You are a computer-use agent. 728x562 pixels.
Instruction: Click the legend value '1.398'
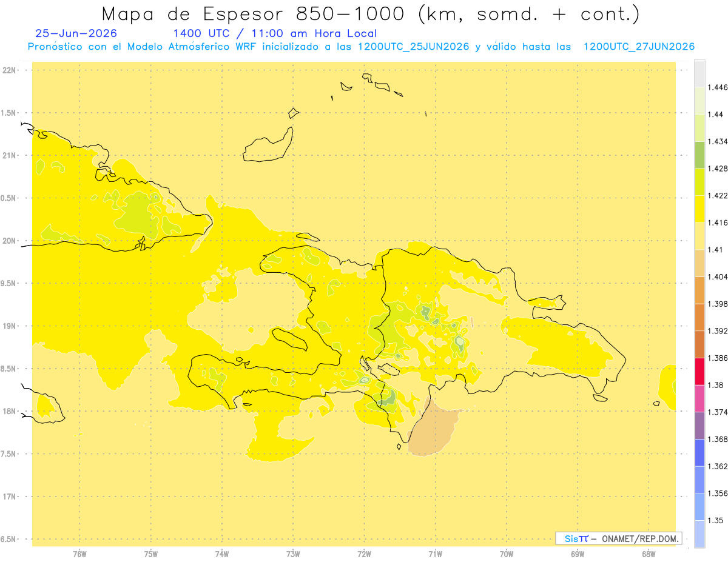[718, 304]
